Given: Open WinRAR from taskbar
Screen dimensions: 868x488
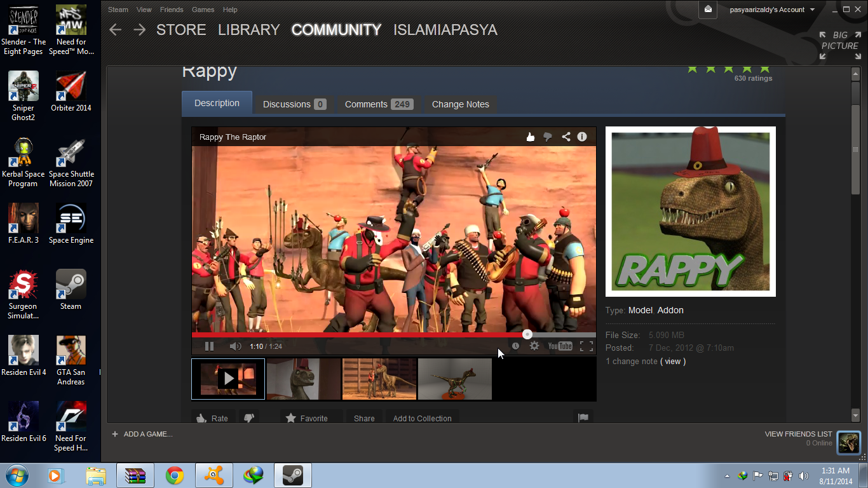Looking at the screenshot, I should pos(135,475).
